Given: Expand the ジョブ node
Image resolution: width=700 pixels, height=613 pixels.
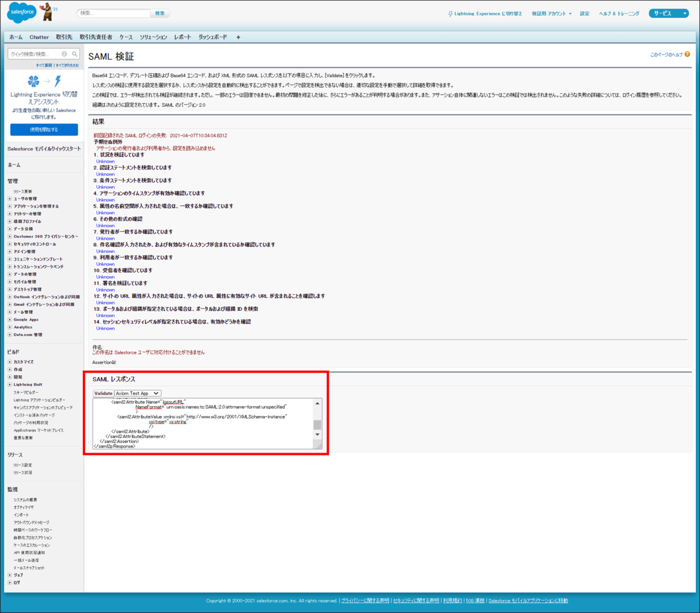Looking at the screenshot, I should point(10,575).
